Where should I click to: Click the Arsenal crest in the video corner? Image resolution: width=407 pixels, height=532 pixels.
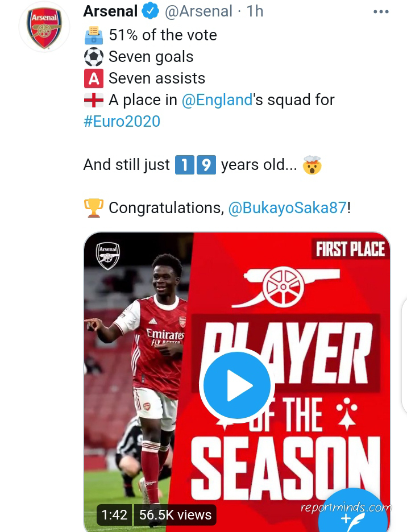coord(107,255)
